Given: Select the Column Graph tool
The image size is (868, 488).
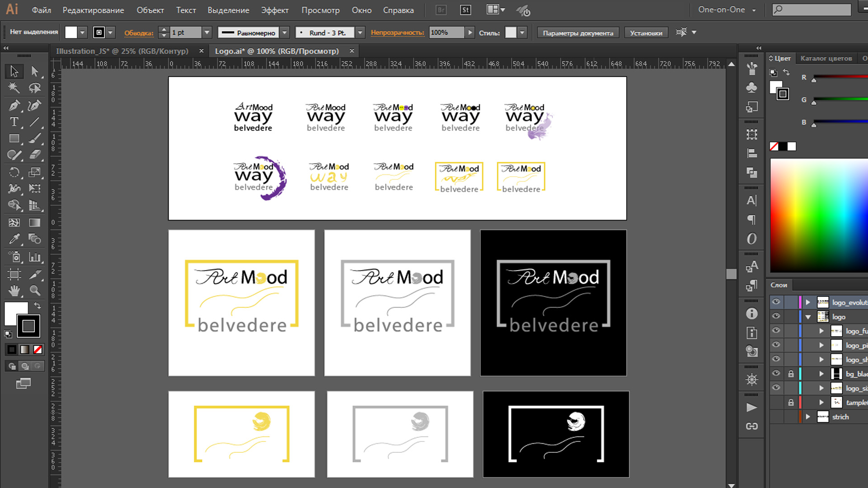Looking at the screenshot, I should tap(35, 257).
